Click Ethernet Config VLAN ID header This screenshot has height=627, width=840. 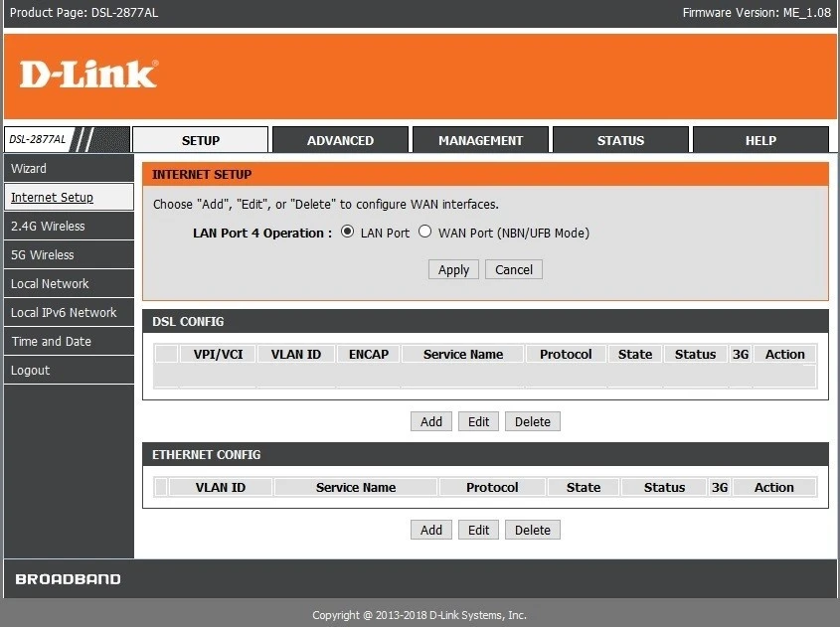pos(220,487)
